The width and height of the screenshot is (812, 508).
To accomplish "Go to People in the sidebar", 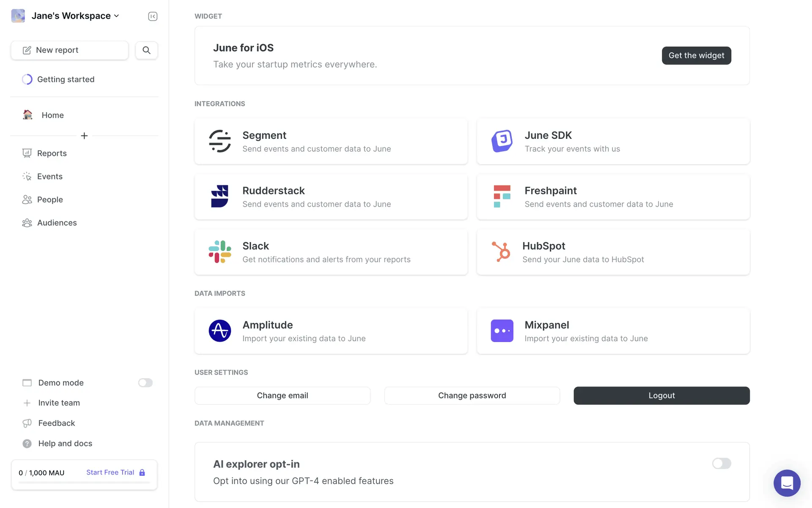I will click(x=50, y=199).
